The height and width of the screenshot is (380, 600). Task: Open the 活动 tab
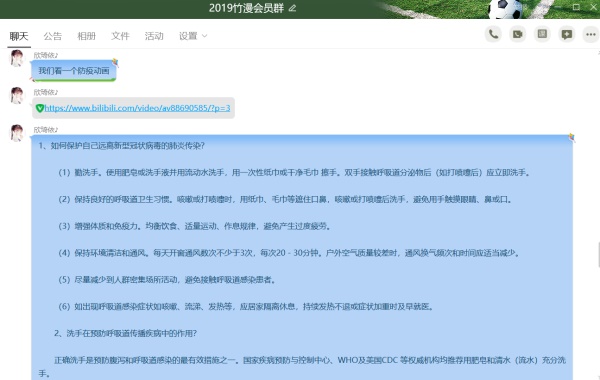click(154, 36)
